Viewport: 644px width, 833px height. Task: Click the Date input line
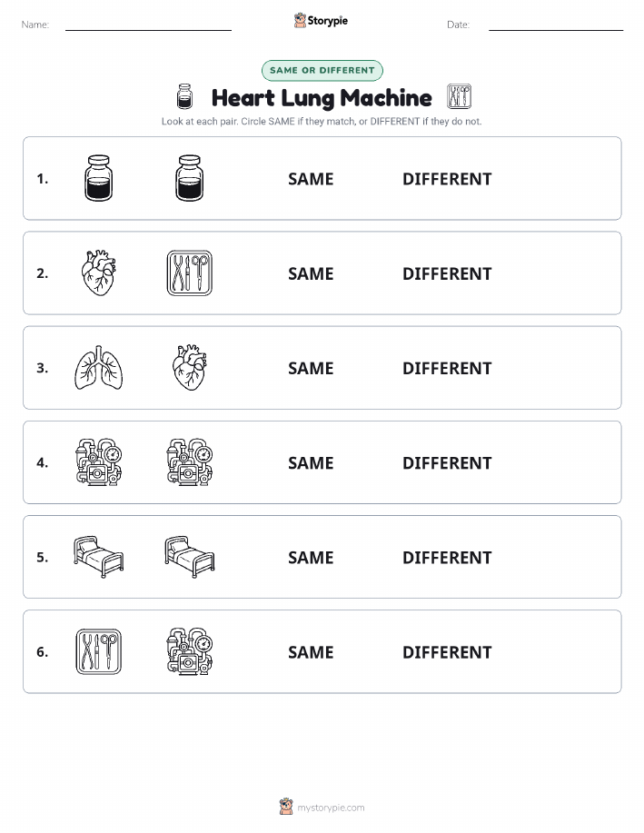pos(556,25)
